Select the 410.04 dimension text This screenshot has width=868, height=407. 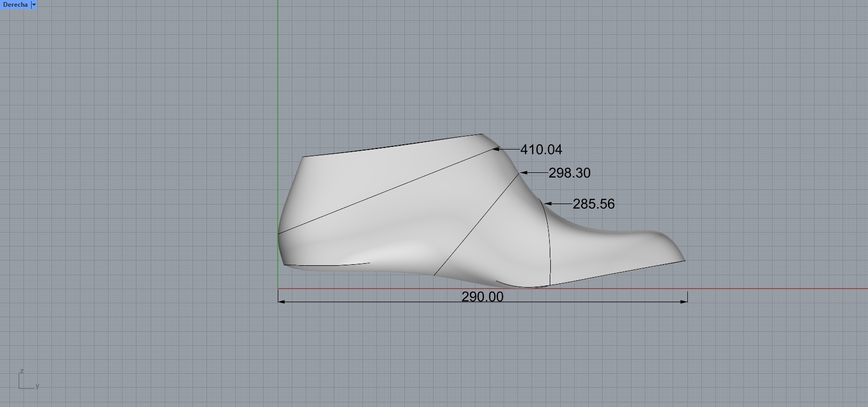point(541,150)
